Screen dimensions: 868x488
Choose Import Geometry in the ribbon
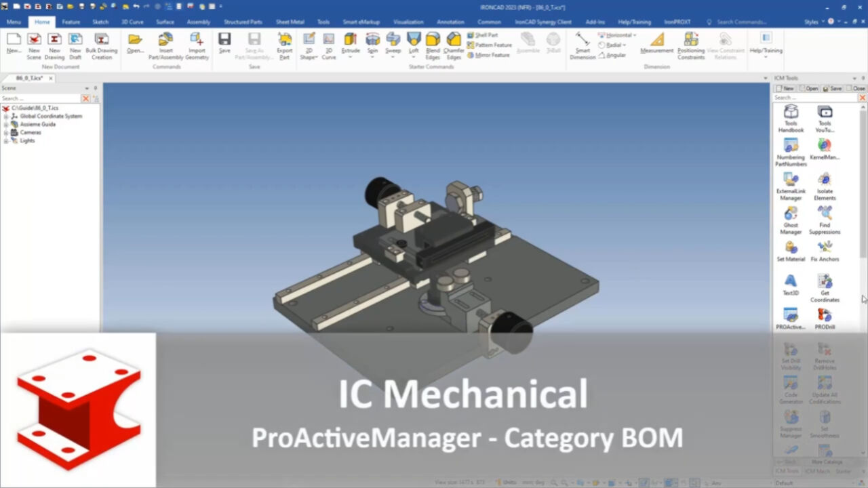pyautogui.click(x=197, y=45)
